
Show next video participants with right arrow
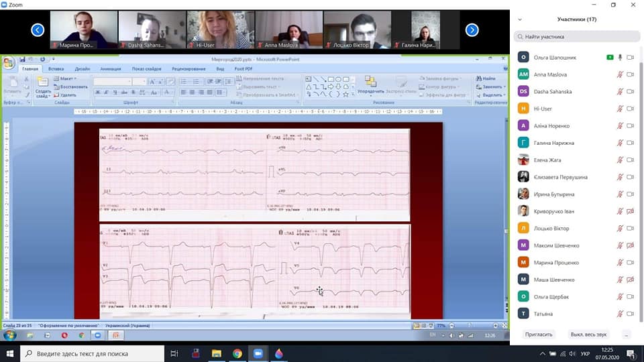(472, 29)
